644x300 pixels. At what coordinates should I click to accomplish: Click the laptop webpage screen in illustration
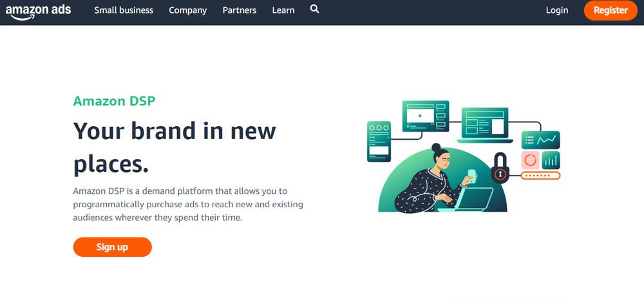485,125
